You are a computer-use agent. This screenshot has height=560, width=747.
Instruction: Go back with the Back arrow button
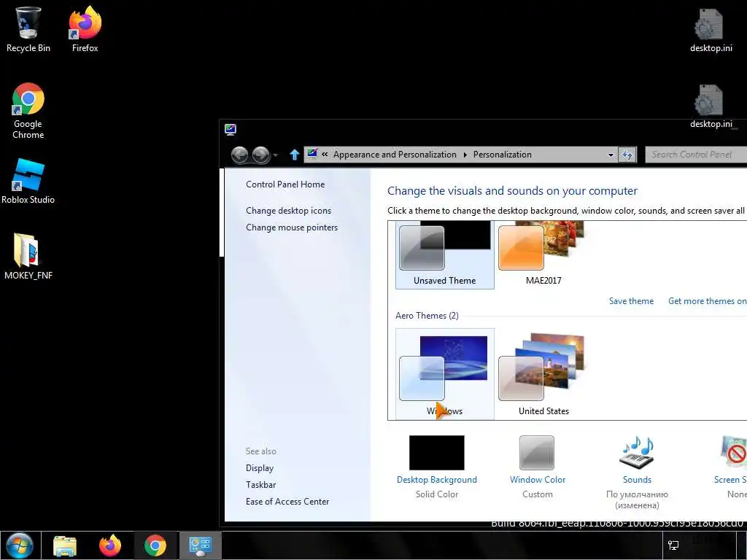coord(239,155)
